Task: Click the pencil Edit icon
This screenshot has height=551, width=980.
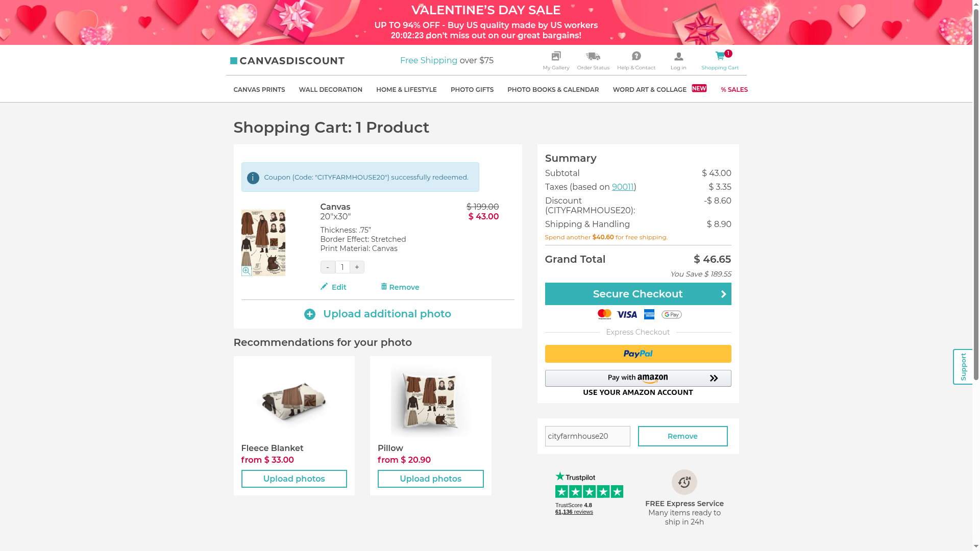Action: 324,287
